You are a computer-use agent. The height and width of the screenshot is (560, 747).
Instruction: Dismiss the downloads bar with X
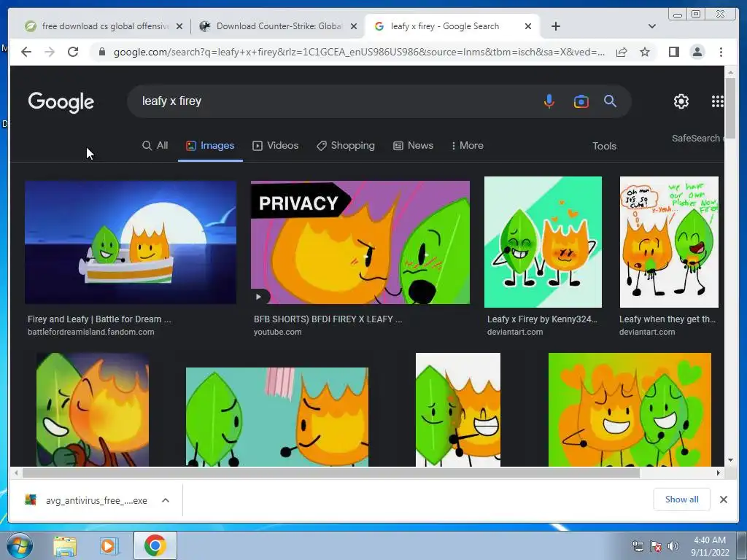pyautogui.click(x=723, y=499)
